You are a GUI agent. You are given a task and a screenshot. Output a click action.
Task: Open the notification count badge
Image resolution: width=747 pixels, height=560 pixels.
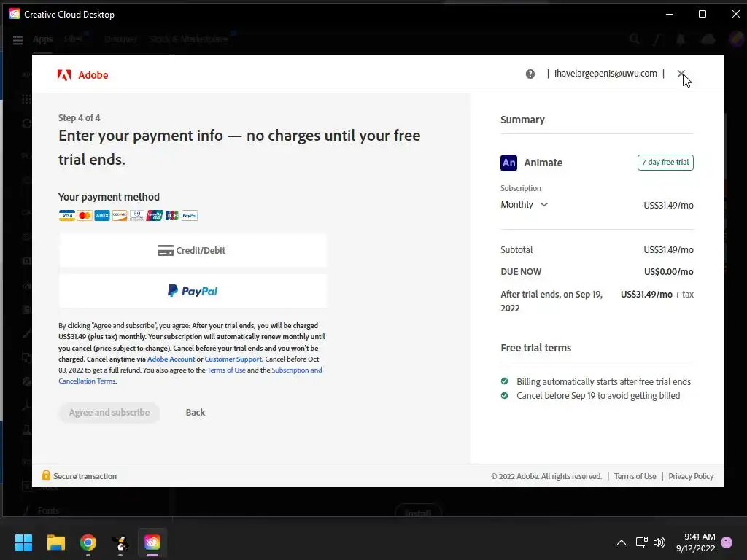[727, 542]
